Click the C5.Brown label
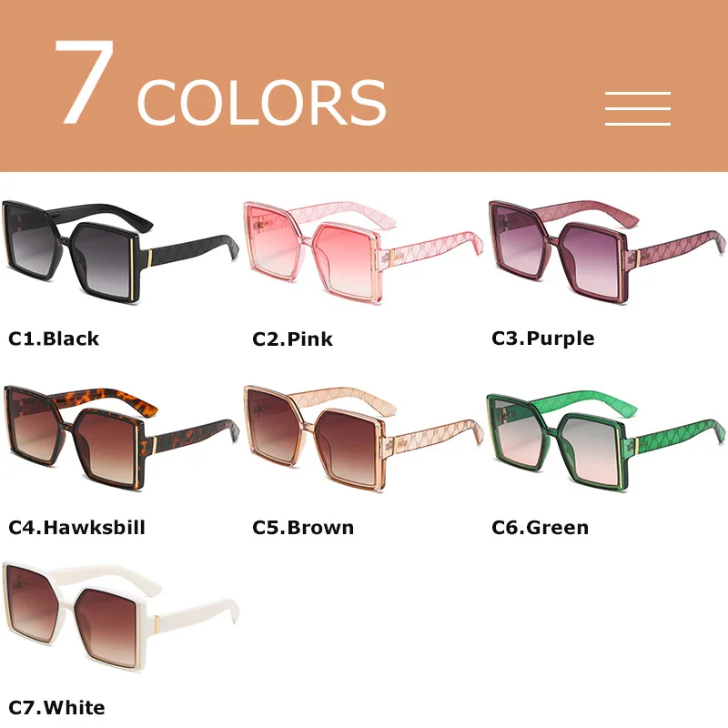The width and height of the screenshot is (728, 728). click(303, 528)
